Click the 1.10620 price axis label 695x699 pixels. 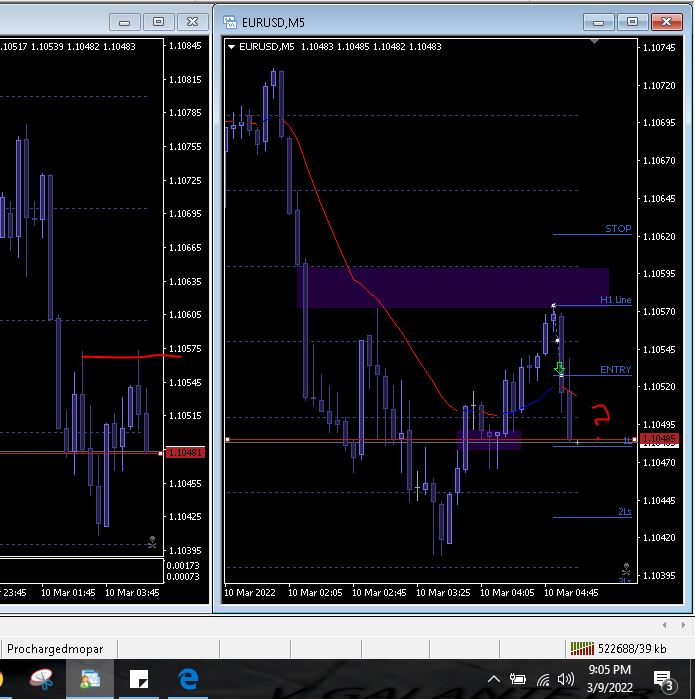659,236
